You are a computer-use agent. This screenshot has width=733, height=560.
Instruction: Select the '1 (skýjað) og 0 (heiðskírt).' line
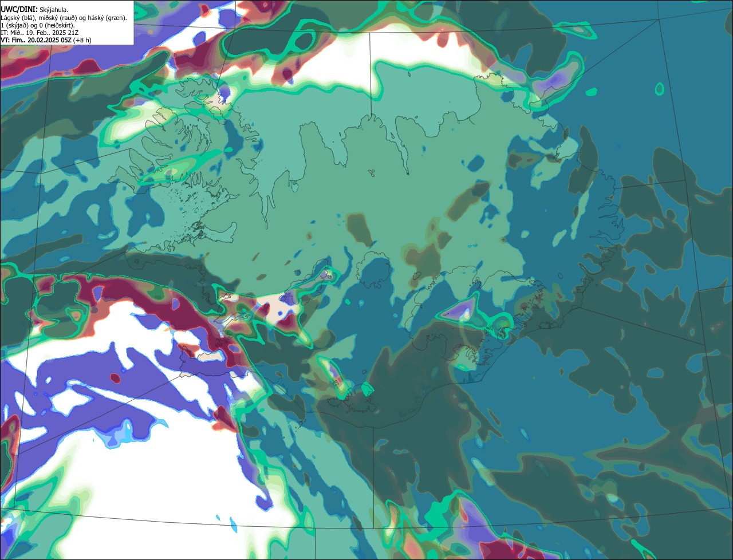click(x=38, y=25)
